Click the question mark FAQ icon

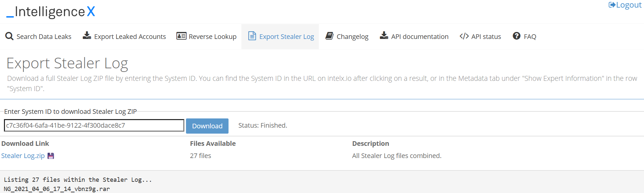516,36
